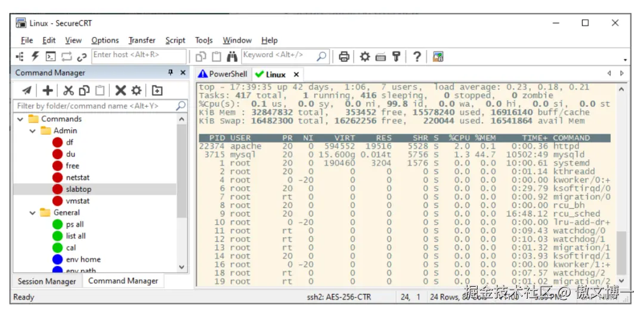Collapse the General folder in the tree
Viewport: 644px width, 310px height.
(x=33, y=213)
